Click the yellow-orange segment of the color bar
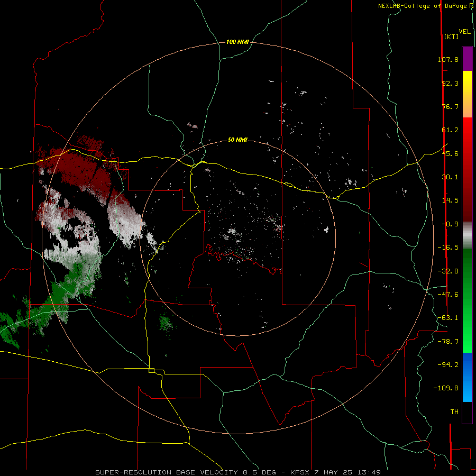Image resolution: width=476 pixels, height=476 pixels. (x=467, y=94)
